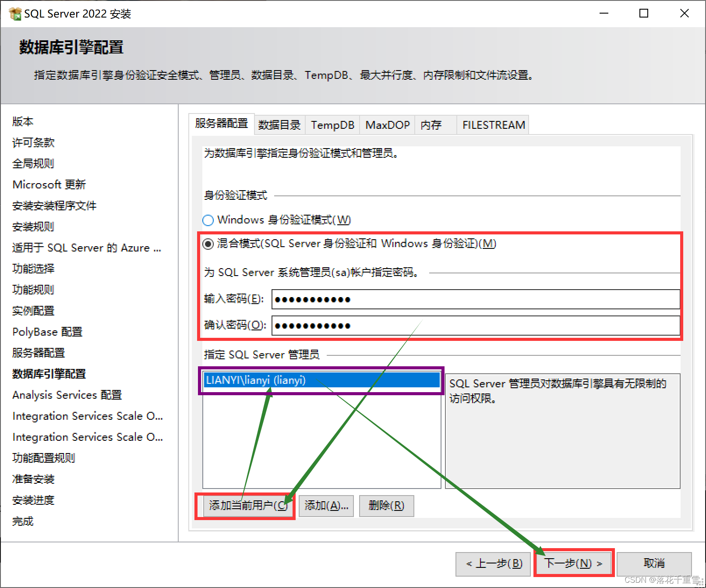Click 准备安装 step in sidebar

click(x=33, y=479)
